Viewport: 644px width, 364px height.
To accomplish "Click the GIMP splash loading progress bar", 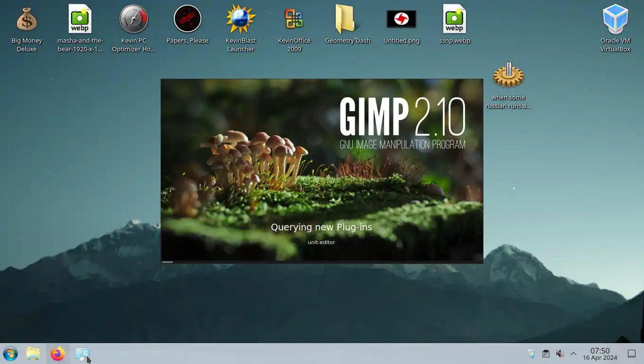I will click(322, 262).
